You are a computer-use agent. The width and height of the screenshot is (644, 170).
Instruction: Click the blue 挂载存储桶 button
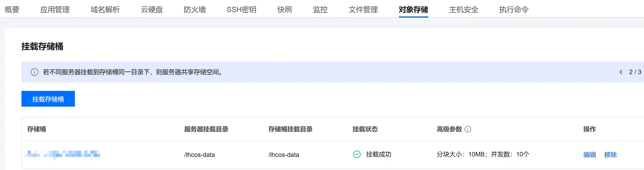[48, 99]
